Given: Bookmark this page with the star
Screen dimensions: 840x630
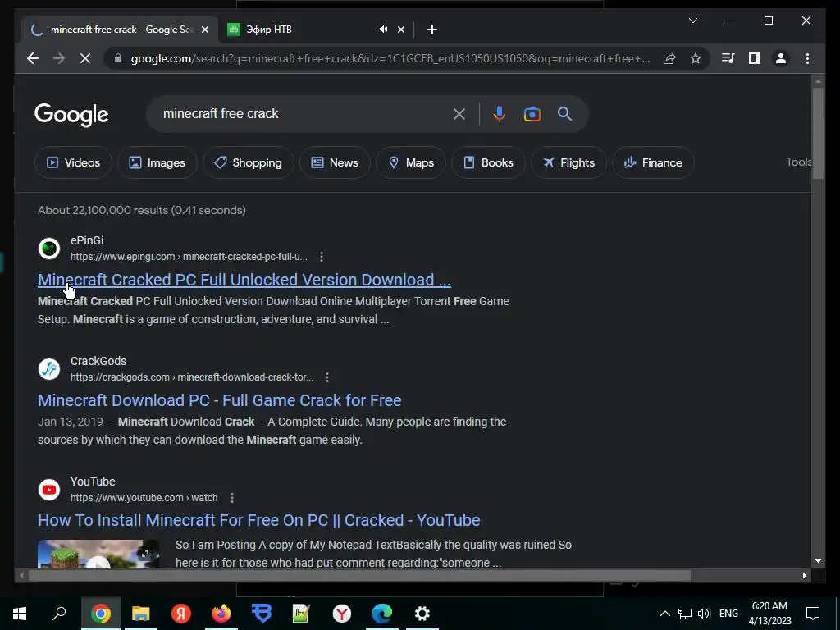Looking at the screenshot, I should point(696,58).
